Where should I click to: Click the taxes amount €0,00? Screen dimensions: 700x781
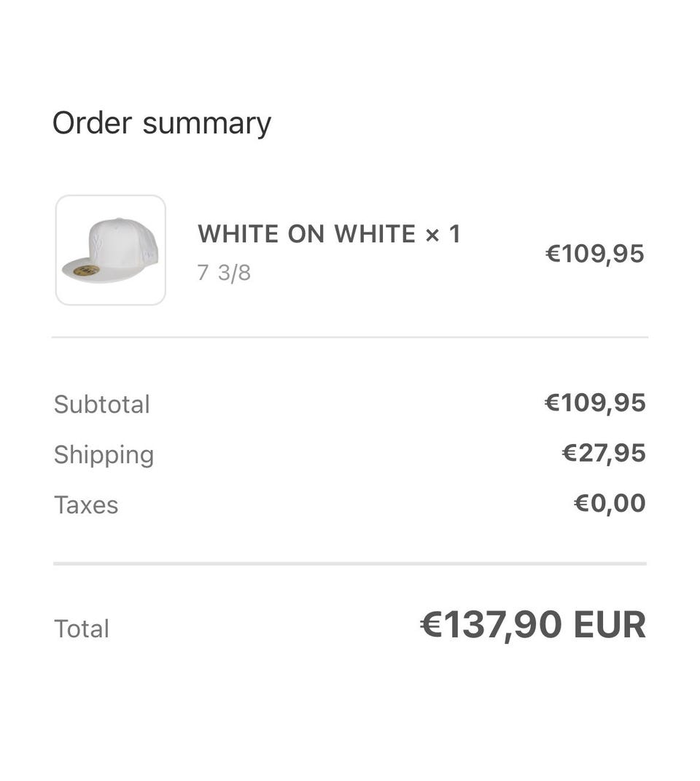coord(609,503)
